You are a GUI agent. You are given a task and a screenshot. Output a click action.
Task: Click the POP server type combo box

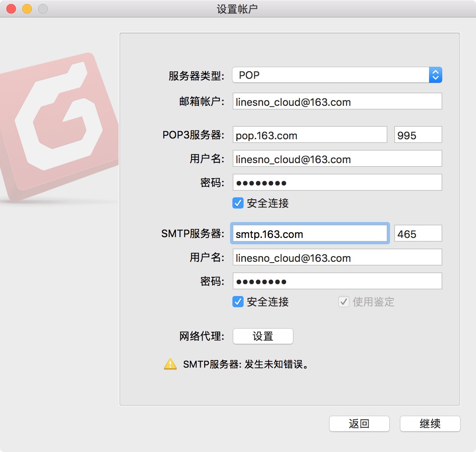(330, 75)
